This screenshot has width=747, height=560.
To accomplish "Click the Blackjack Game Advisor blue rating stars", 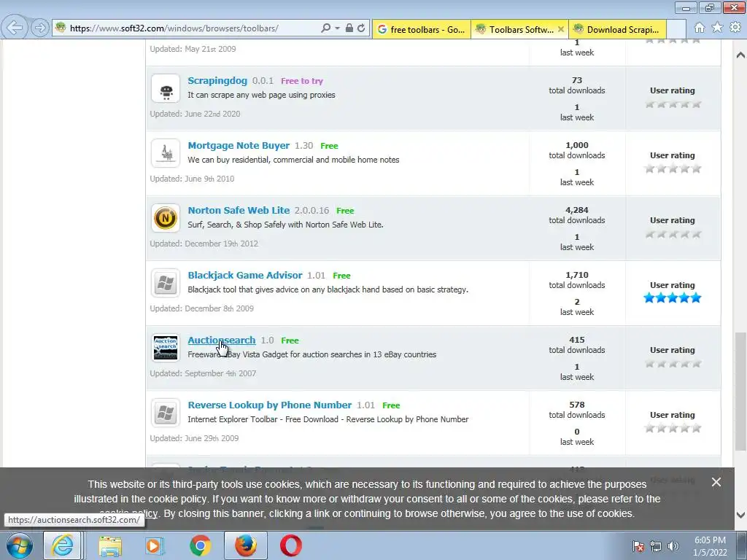I will coord(673,298).
